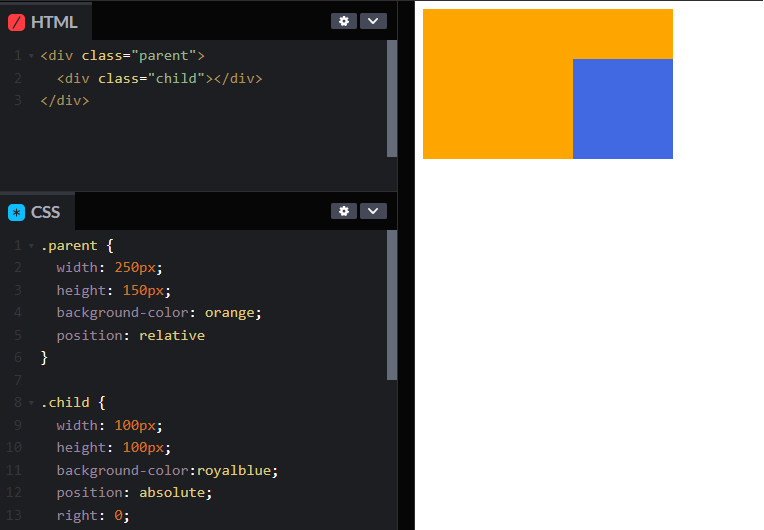Click the HTML editor vertical scrollbar
This screenshot has height=530, width=764.
(x=392, y=98)
